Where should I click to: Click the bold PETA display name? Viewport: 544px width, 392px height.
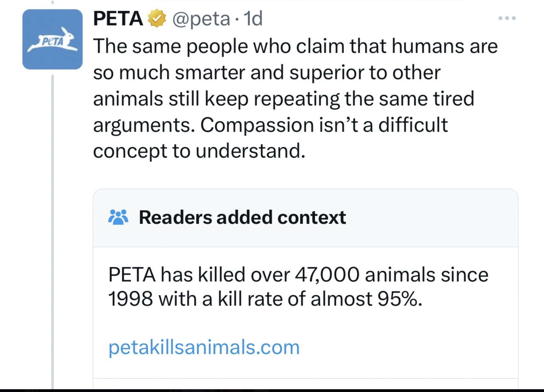(x=118, y=18)
